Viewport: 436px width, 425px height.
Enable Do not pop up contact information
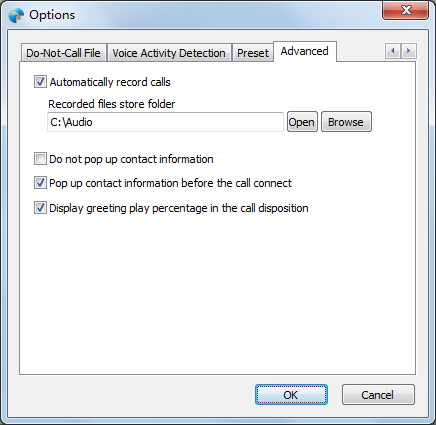(x=40, y=159)
